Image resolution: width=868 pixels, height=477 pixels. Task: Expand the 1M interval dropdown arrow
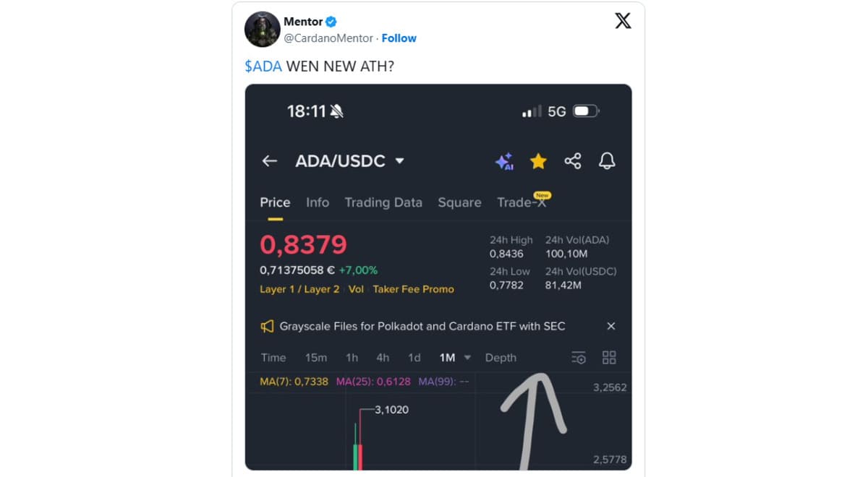pyautogui.click(x=467, y=358)
